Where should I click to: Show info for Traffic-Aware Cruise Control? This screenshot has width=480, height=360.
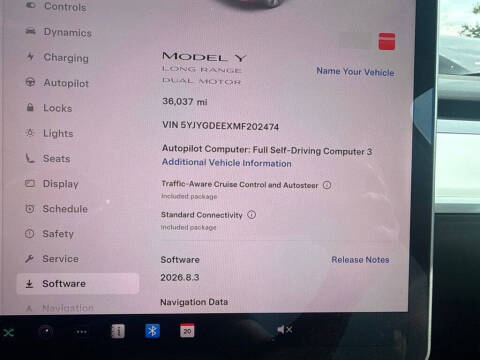[x=327, y=185]
